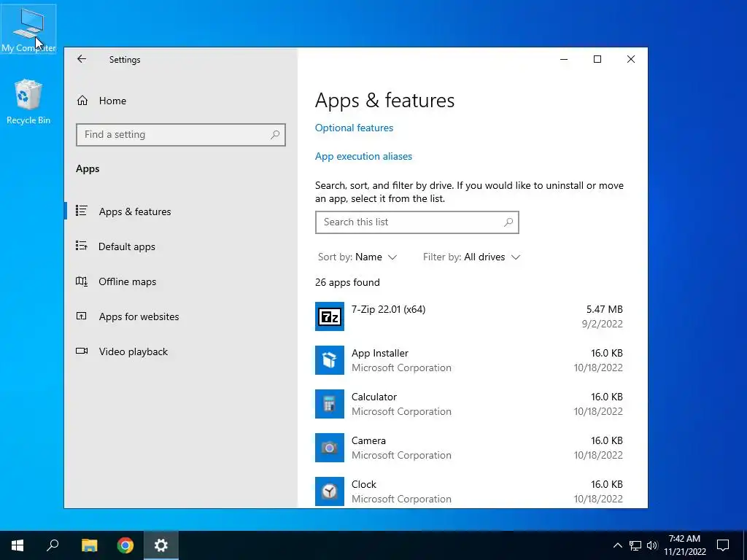
Task: Click the Apps & features list icon
Action: (82, 211)
